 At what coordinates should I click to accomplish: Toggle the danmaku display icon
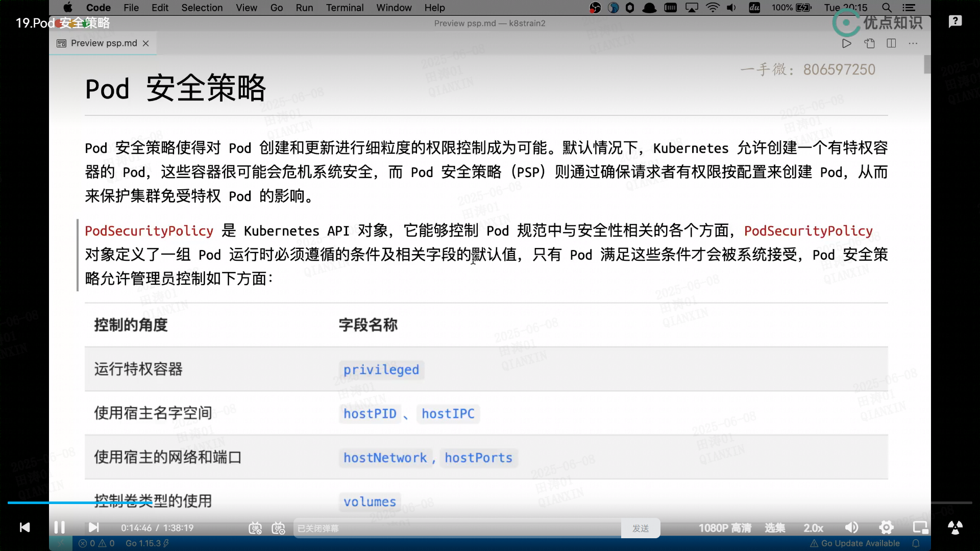pos(255,528)
